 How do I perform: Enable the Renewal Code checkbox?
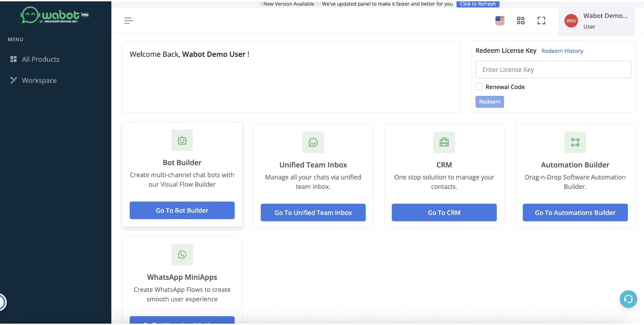(479, 87)
